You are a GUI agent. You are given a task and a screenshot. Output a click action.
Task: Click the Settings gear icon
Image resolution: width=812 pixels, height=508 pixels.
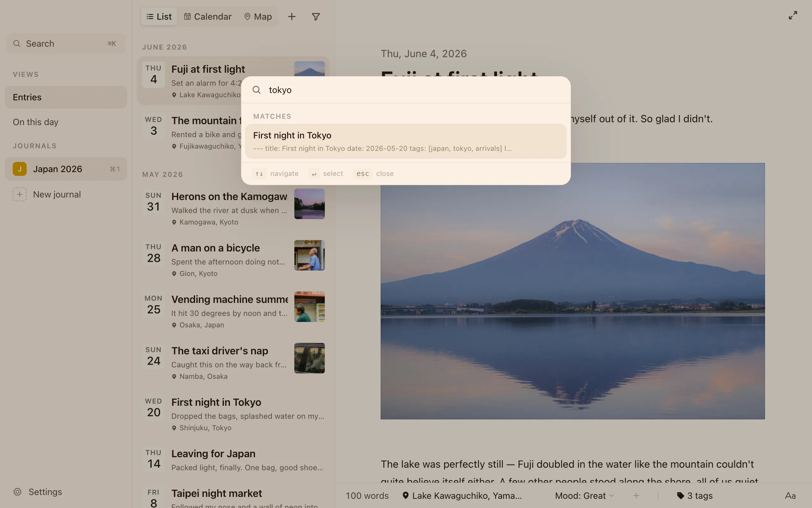click(x=17, y=492)
